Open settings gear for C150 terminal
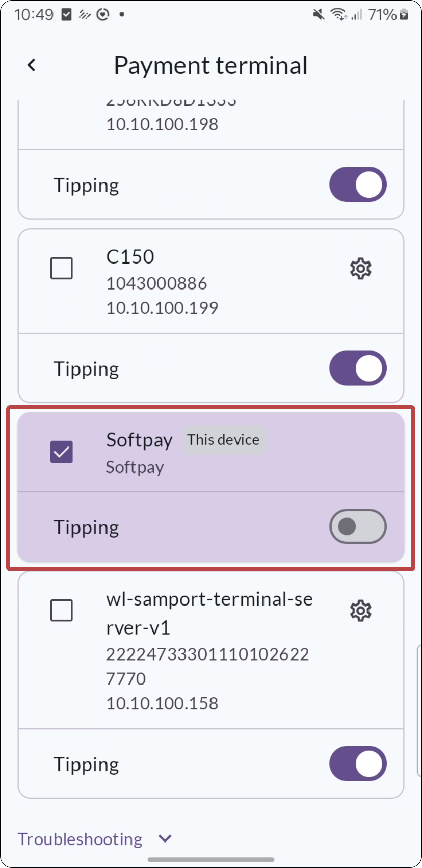This screenshot has height=868, width=422. 360,269
